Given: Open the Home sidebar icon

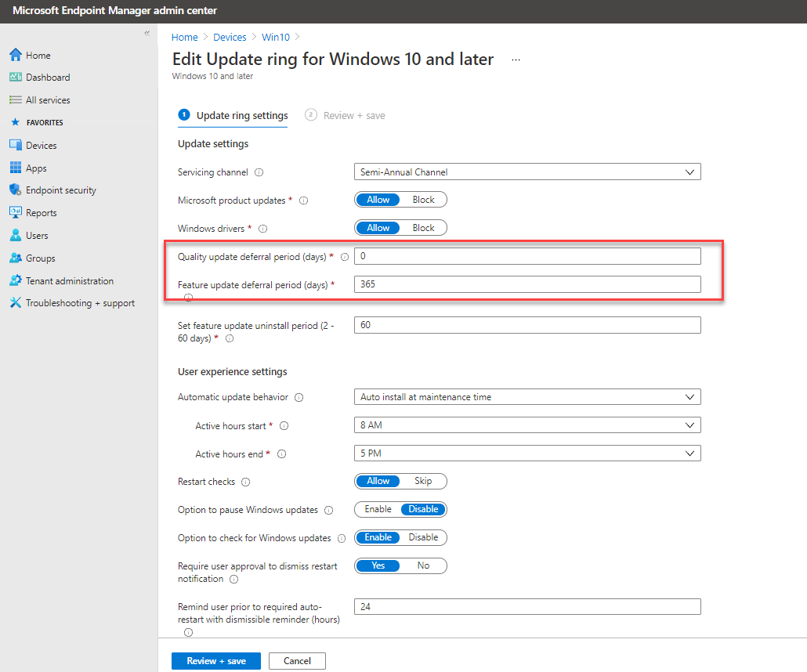Looking at the screenshot, I should coord(36,55).
